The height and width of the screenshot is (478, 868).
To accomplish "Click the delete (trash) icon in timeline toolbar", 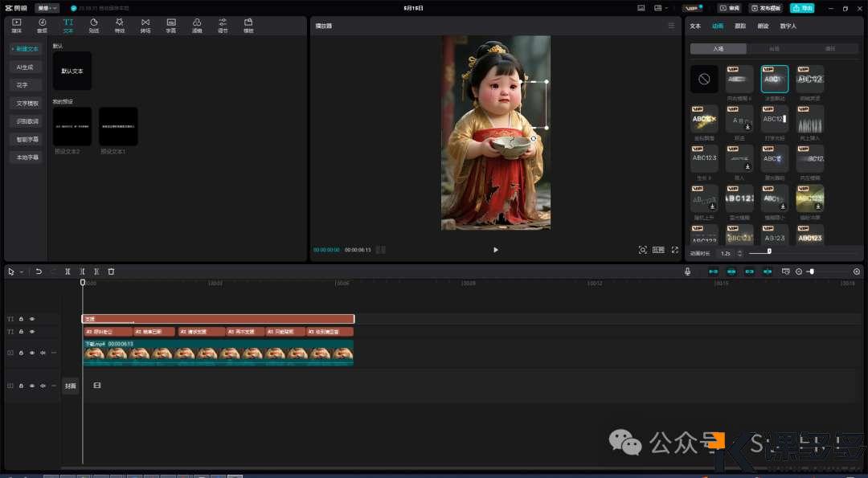I will click(x=111, y=272).
